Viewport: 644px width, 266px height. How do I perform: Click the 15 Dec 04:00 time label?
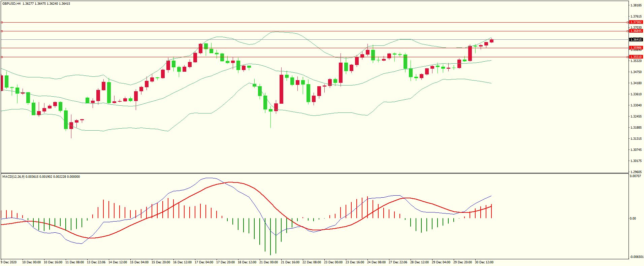pyautogui.click(x=139, y=262)
